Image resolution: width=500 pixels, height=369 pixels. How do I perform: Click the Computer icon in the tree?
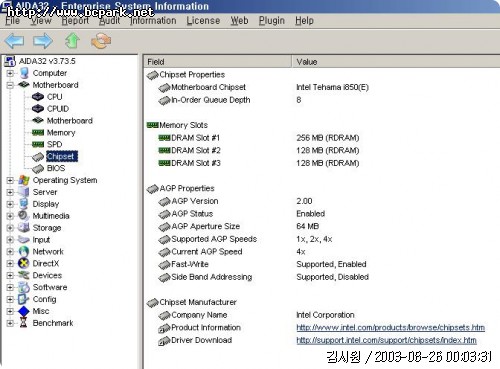tap(24, 73)
